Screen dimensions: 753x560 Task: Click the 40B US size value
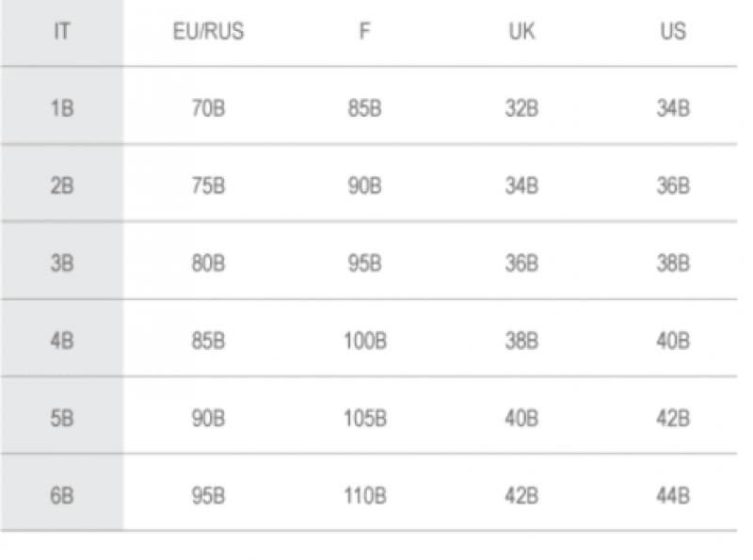[673, 341]
